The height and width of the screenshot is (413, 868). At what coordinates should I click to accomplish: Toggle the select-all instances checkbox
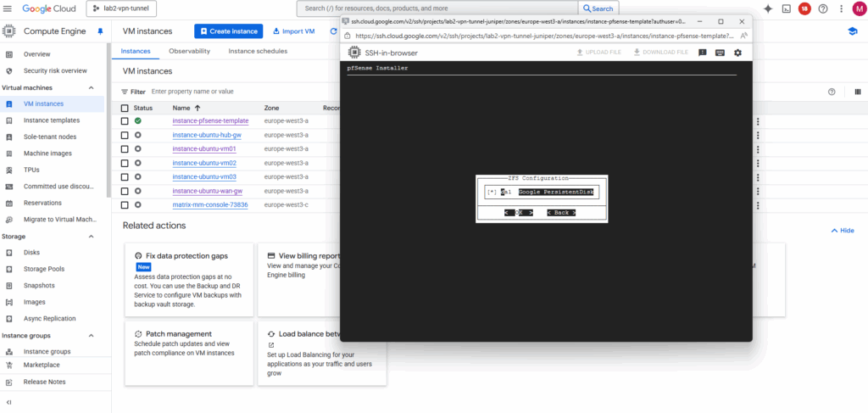[125, 108]
